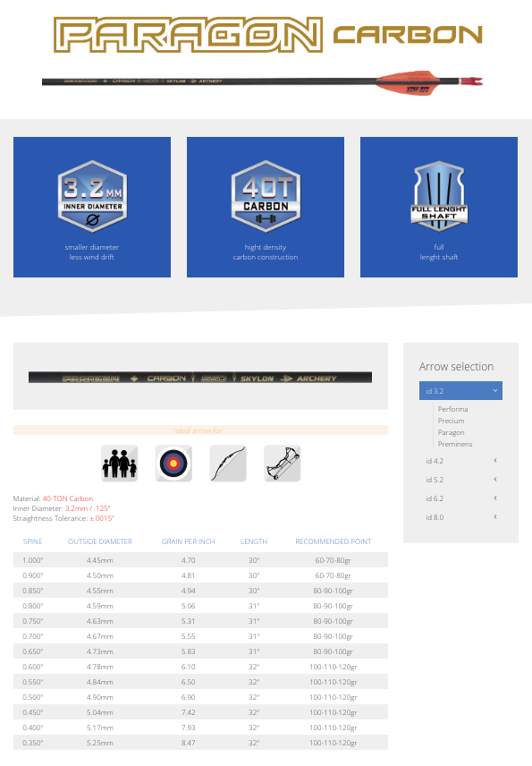
Task: Click the 4.90mm outside diameter value
Action: (100, 696)
